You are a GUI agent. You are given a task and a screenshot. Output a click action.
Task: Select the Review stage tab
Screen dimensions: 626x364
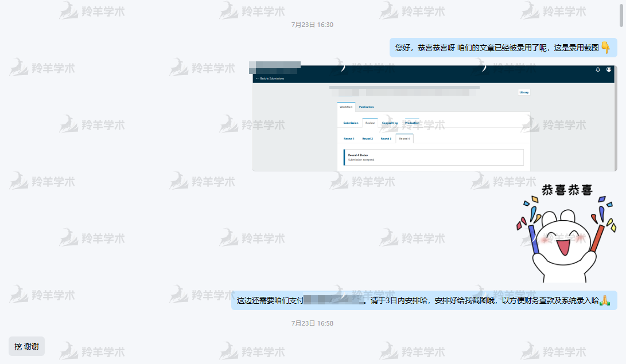370,123
